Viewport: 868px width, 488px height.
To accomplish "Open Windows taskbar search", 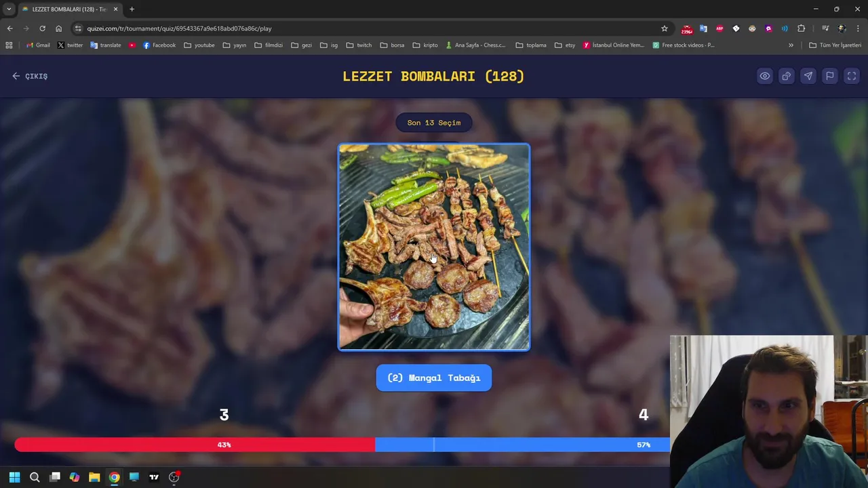I will click(35, 477).
